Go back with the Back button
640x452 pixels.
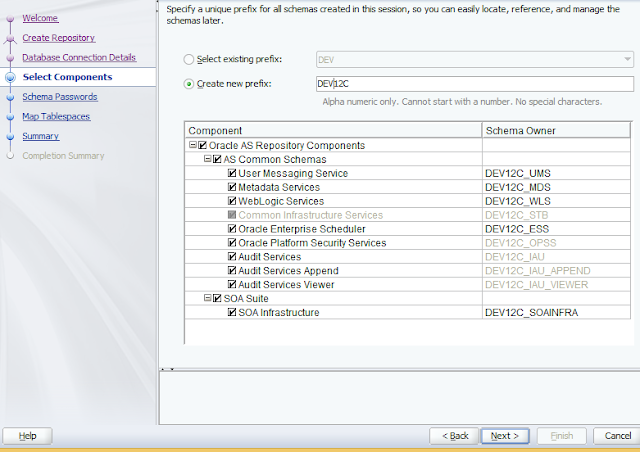pos(455,436)
